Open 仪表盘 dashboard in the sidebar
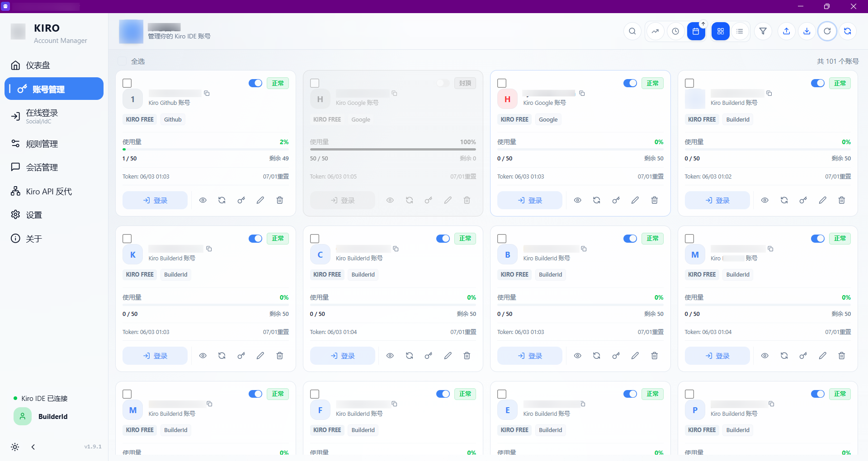The image size is (868, 461). [54, 65]
